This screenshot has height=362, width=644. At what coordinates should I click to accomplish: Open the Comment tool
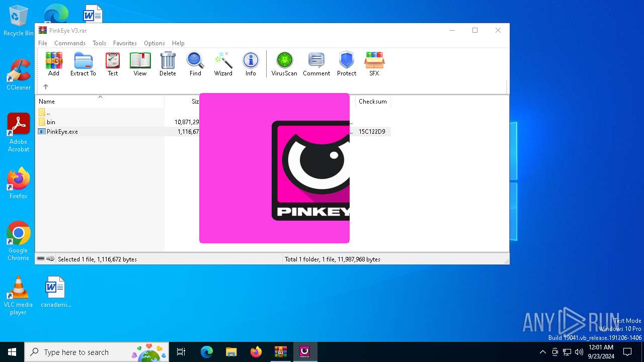click(x=316, y=64)
